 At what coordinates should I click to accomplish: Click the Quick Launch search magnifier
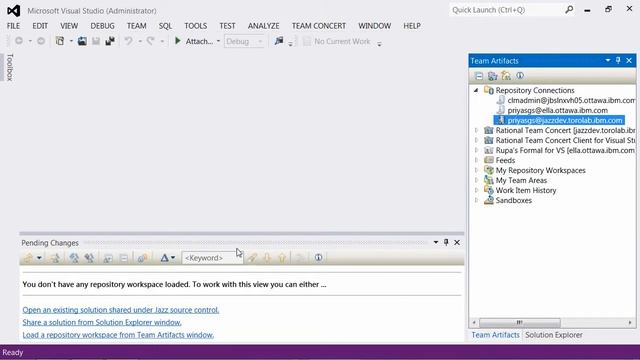[x=569, y=9]
